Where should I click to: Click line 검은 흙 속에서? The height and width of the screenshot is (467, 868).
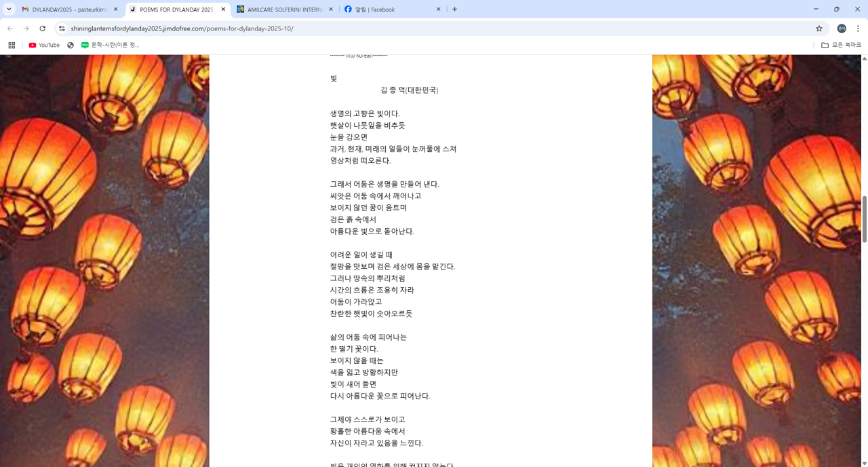pyautogui.click(x=353, y=220)
